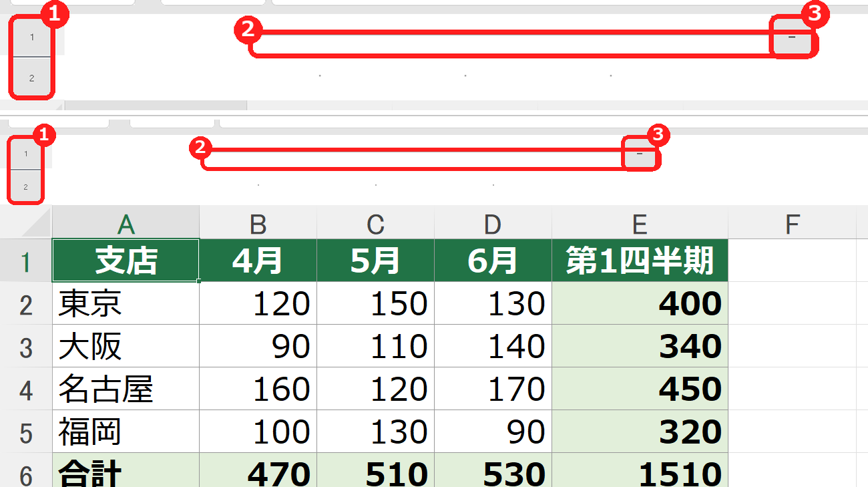
Task: Click the 第1四半期 header cell
Action: point(640,261)
